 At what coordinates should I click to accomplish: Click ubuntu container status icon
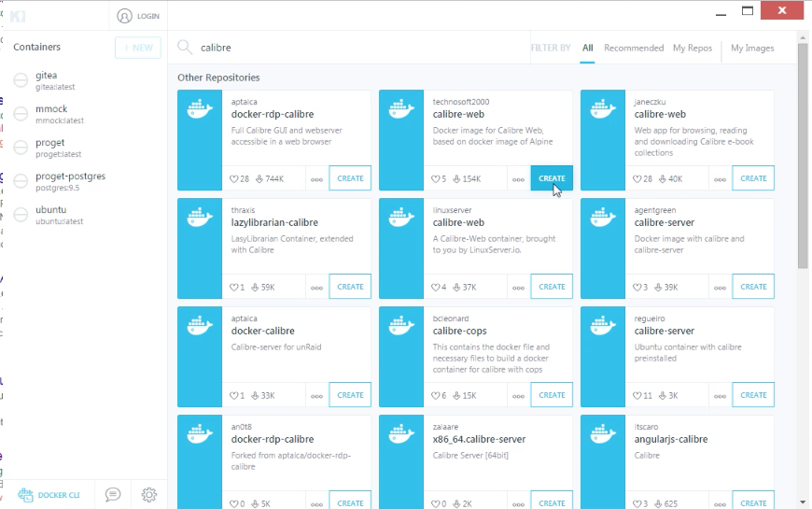click(x=21, y=215)
